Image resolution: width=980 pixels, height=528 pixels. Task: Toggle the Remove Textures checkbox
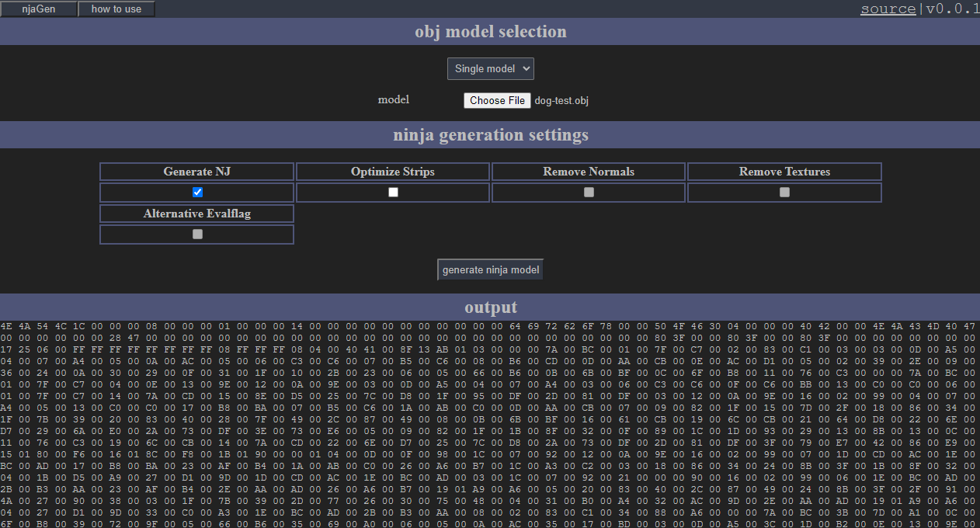pyautogui.click(x=784, y=192)
